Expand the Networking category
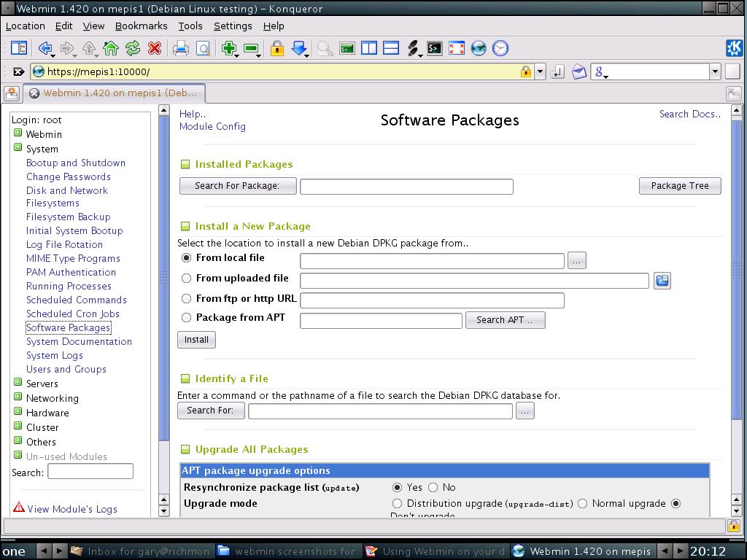747x560 pixels. pos(18,397)
